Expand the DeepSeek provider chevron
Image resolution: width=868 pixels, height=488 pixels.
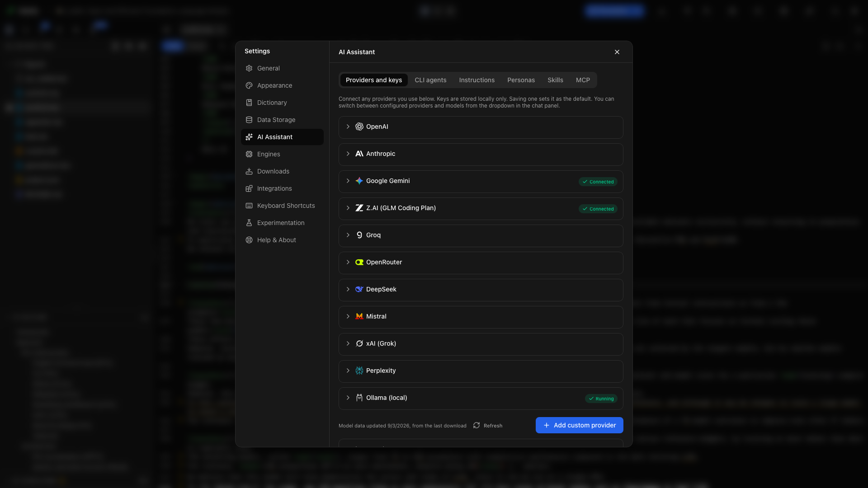(348, 289)
